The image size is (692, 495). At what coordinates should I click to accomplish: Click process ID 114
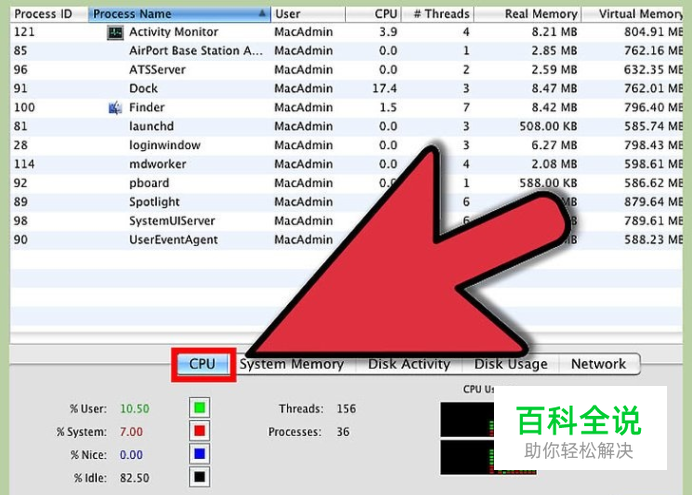tap(24, 164)
